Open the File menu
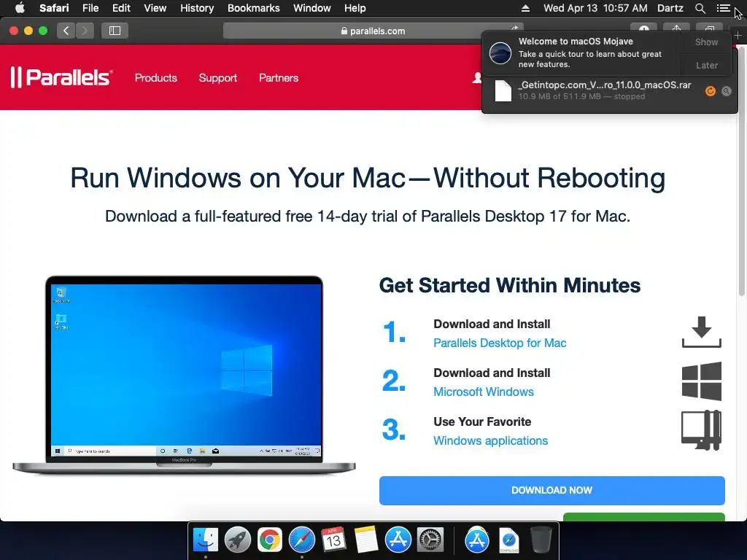Screen dimensions: 747x560 tap(90, 8)
